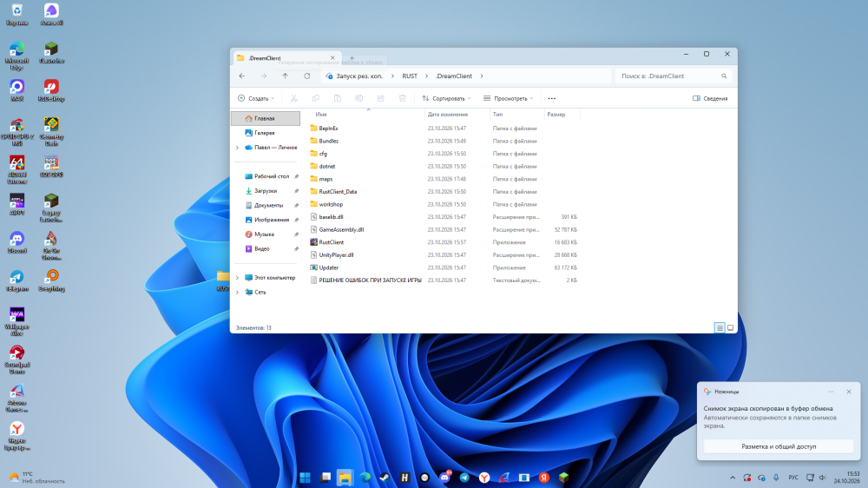The image size is (868, 488).
Task: Switch to large thumbnails view icon
Action: (x=730, y=328)
